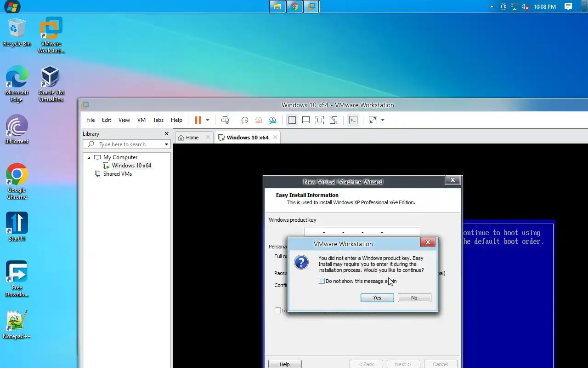This screenshot has height=368, width=588.
Task: Open the power options arrow beside Pause
Action: pos(208,120)
